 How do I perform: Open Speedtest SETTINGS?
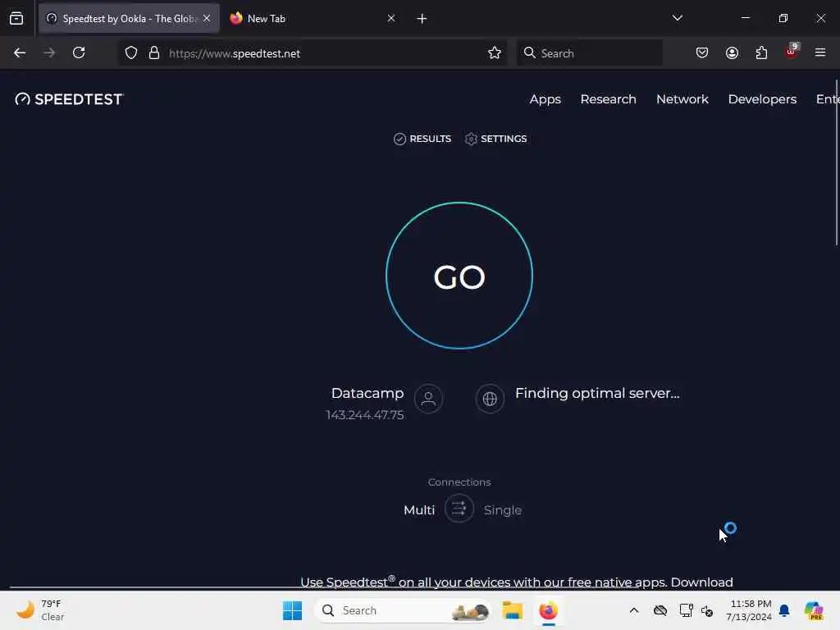[x=495, y=139]
